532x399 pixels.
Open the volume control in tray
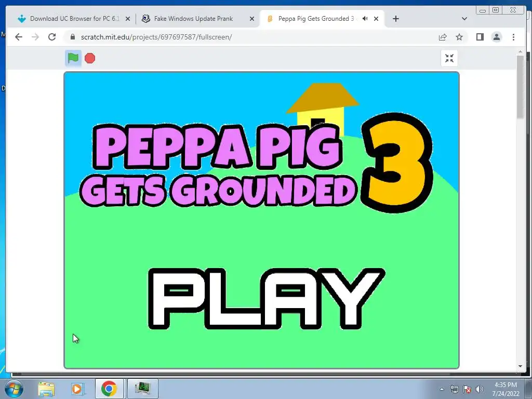[x=480, y=389]
